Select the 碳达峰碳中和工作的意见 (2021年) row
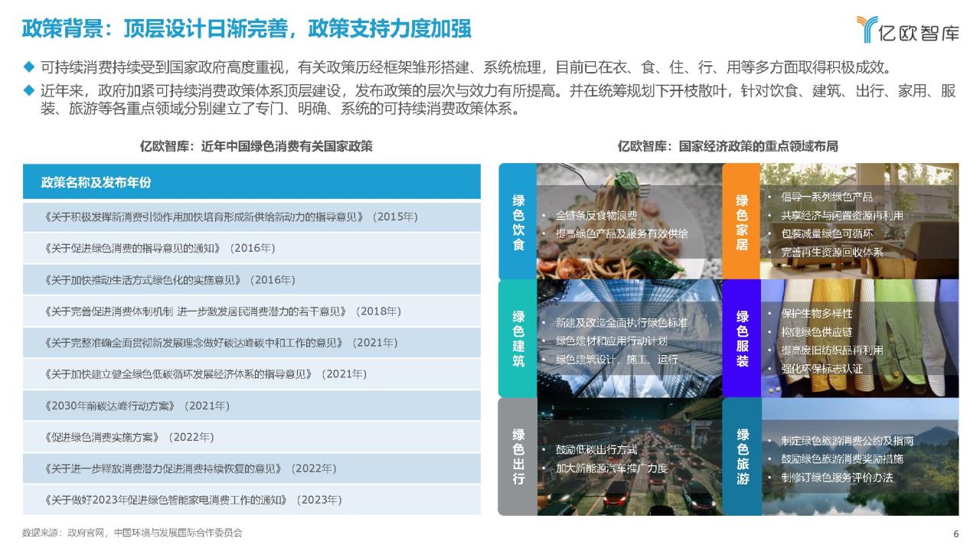The width and height of the screenshot is (980, 551). [x=252, y=343]
